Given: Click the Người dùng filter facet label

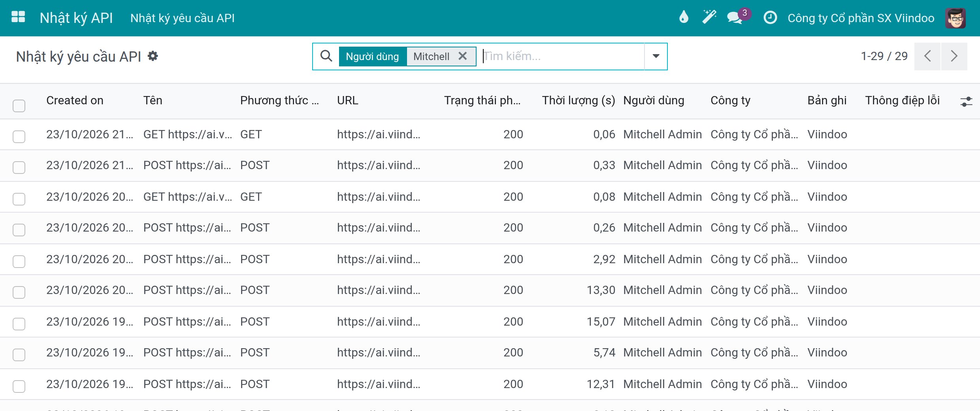Looking at the screenshot, I should (372, 57).
